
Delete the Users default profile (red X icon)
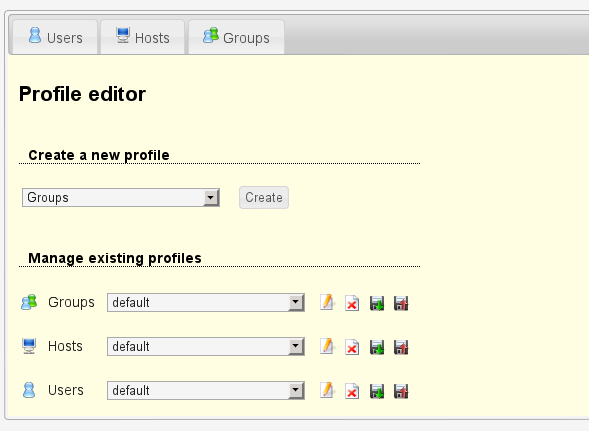[x=352, y=391]
